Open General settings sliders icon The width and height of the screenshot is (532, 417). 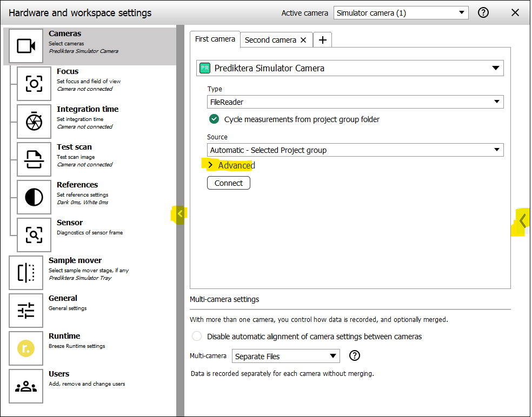[26, 311]
